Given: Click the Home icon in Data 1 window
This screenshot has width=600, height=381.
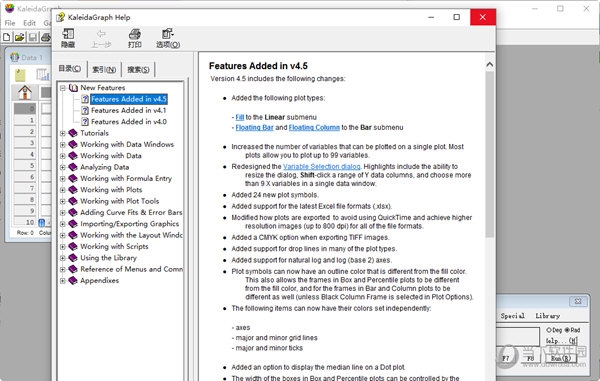Looking at the screenshot, I should tap(25, 93).
